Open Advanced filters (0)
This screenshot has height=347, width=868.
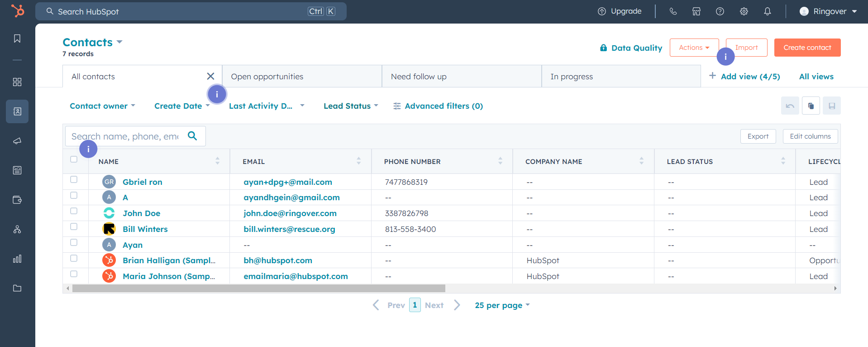pos(438,106)
